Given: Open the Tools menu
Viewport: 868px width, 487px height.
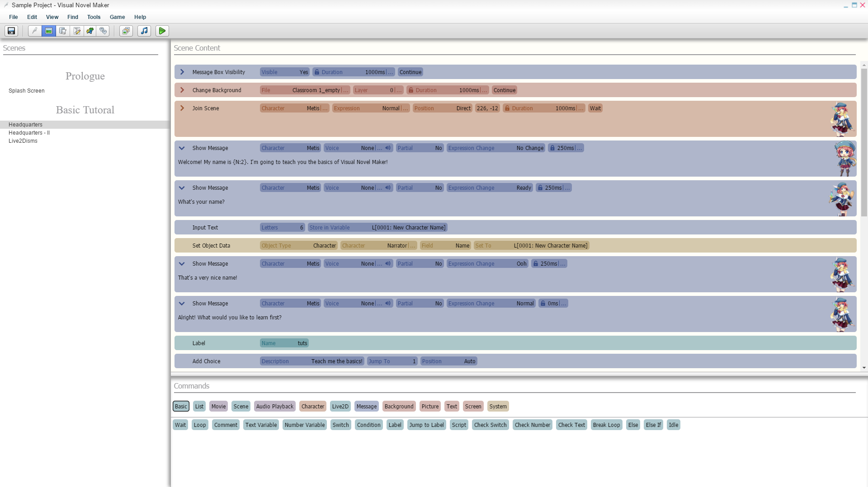Looking at the screenshot, I should pos(94,17).
